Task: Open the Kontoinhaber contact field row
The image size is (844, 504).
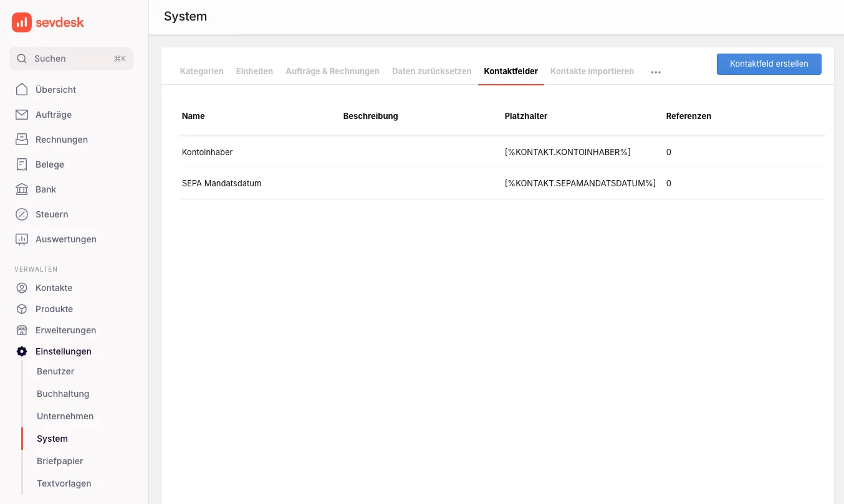Action: pyautogui.click(x=502, y=152)
